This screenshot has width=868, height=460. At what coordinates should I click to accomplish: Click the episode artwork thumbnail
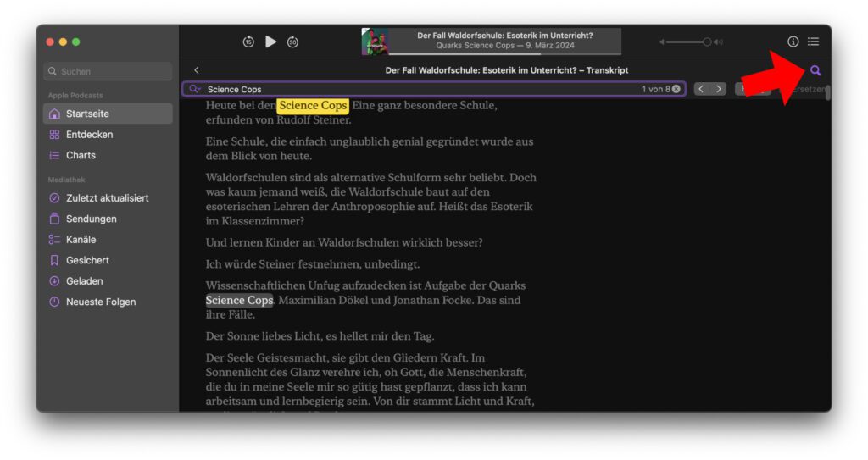[x=375, y=42]
